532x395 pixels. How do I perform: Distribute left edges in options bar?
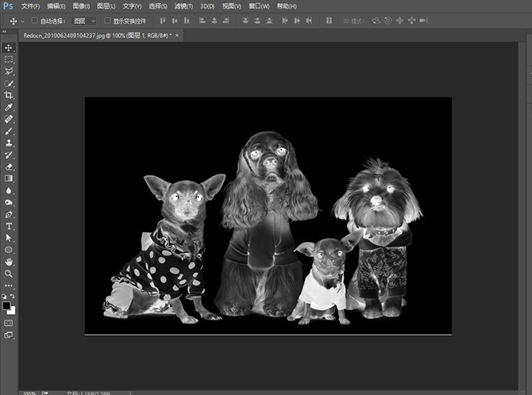[285, 21]
